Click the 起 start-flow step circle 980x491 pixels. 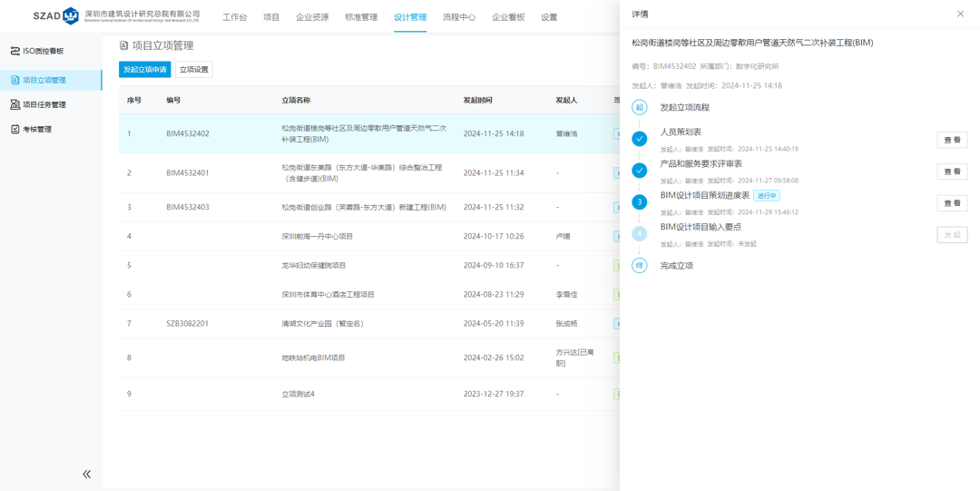click(x=639, y=107)
